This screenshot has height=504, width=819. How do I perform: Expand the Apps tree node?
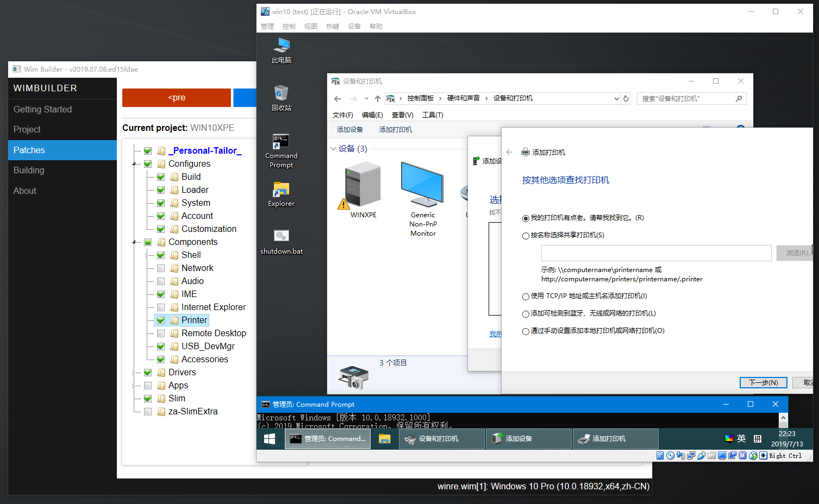click(134, 386)
